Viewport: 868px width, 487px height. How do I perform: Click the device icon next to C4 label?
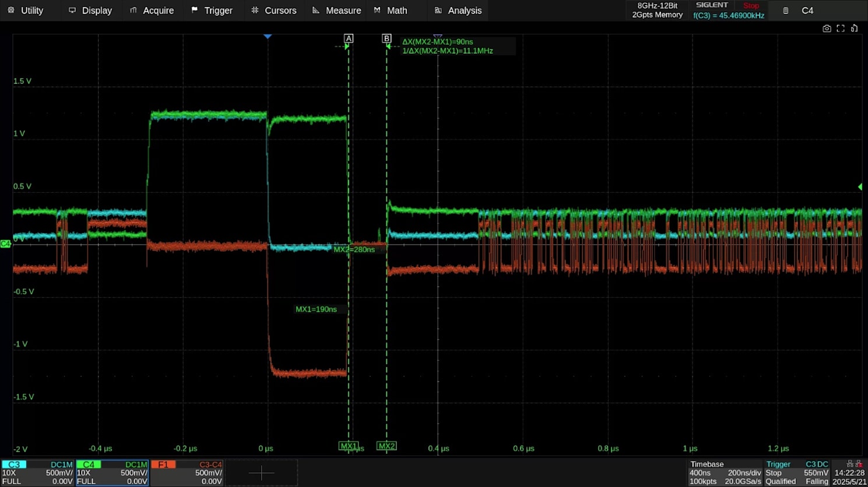786,10
